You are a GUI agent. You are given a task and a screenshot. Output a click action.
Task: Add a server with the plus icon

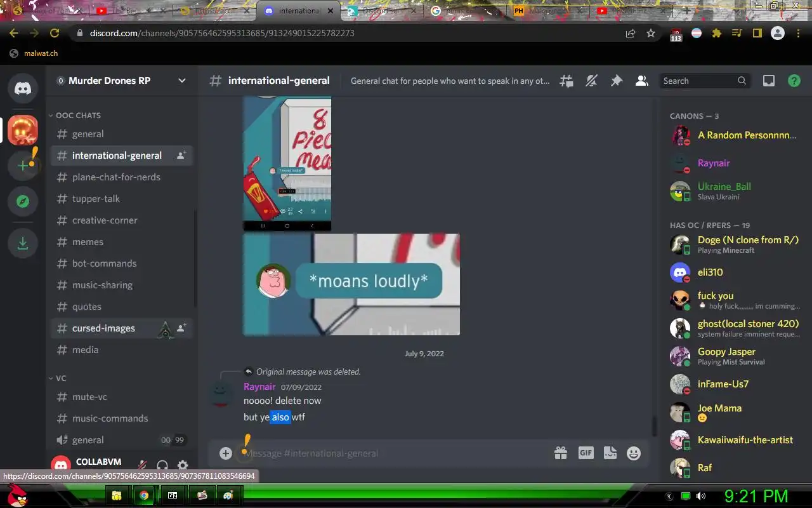coord(23,166)
